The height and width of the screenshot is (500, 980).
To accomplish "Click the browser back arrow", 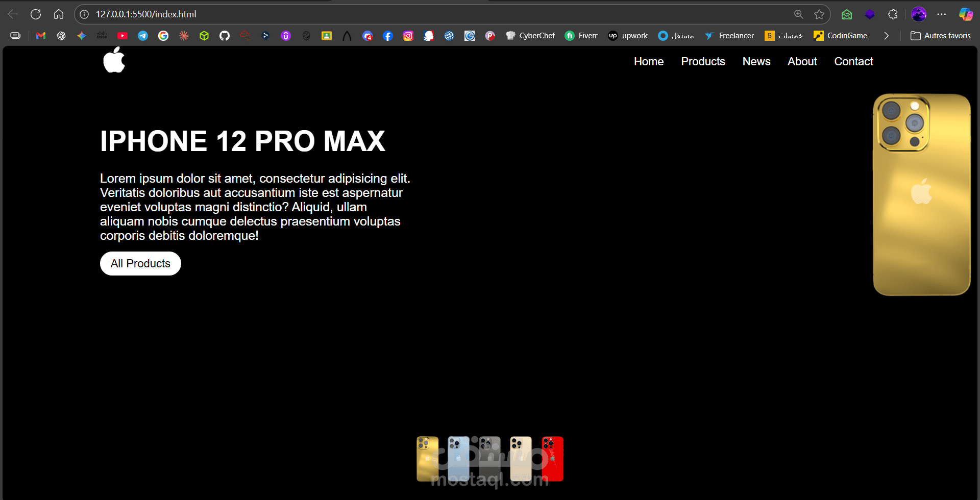I will (x=13, y=14).
